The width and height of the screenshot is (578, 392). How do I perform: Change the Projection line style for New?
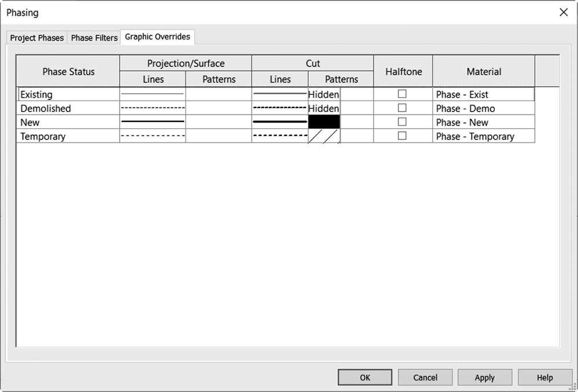coord(153,121)
